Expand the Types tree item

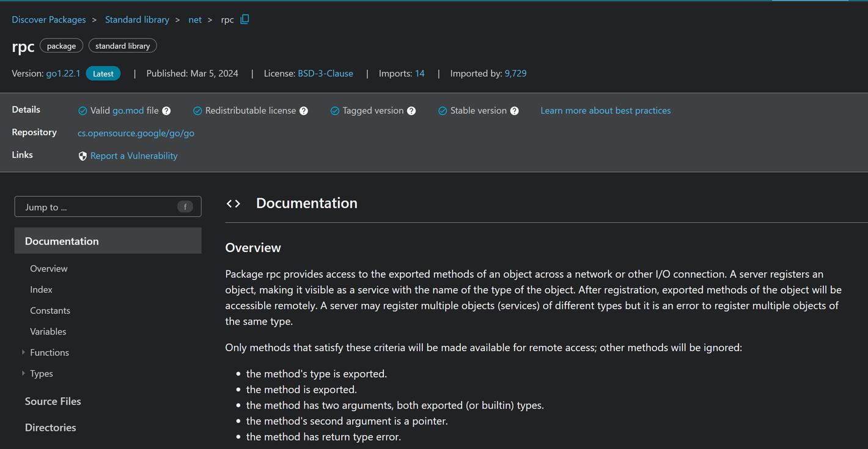(x=23, y=373)
